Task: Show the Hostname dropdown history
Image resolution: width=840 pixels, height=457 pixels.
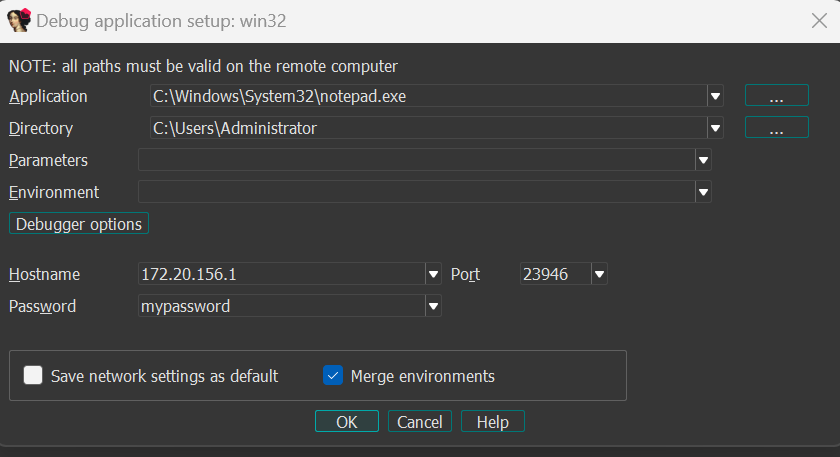Action: pyautogui.click(x=433, y=274)
